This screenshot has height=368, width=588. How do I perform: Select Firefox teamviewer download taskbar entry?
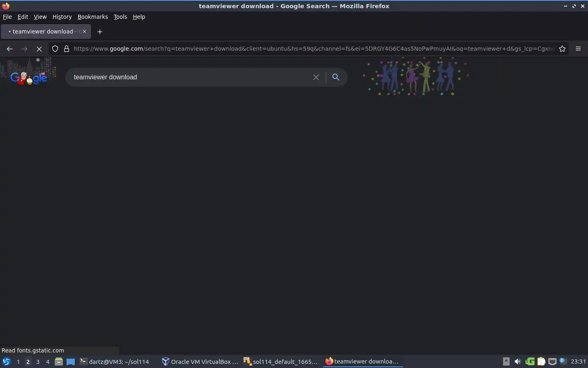coord(363,361)
